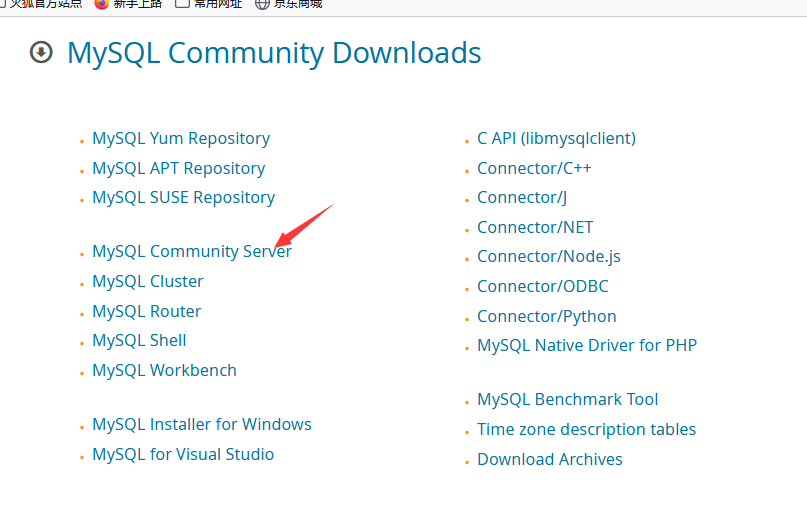Open Connector/Node.js link
Image resolution: width=807 pixels, height=509 pixels.
pos(549,257)
